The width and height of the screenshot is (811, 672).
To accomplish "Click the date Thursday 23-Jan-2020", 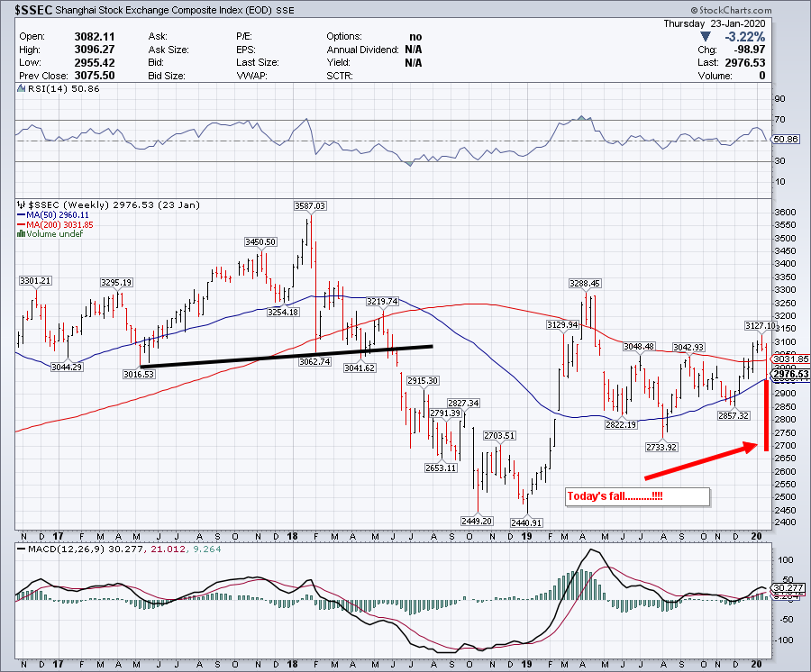I will coord(714,23).
